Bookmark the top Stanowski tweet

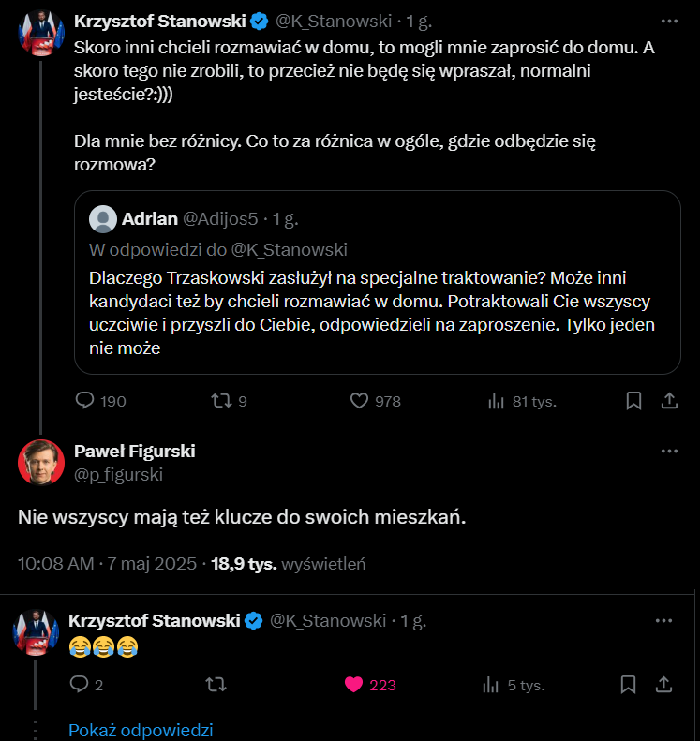point(633,401)
